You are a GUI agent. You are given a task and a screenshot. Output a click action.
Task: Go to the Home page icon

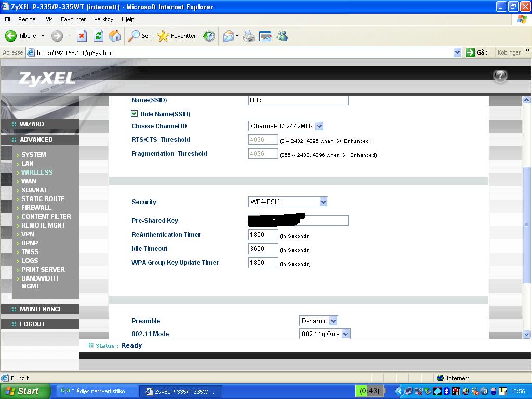(x=115, y=36)
